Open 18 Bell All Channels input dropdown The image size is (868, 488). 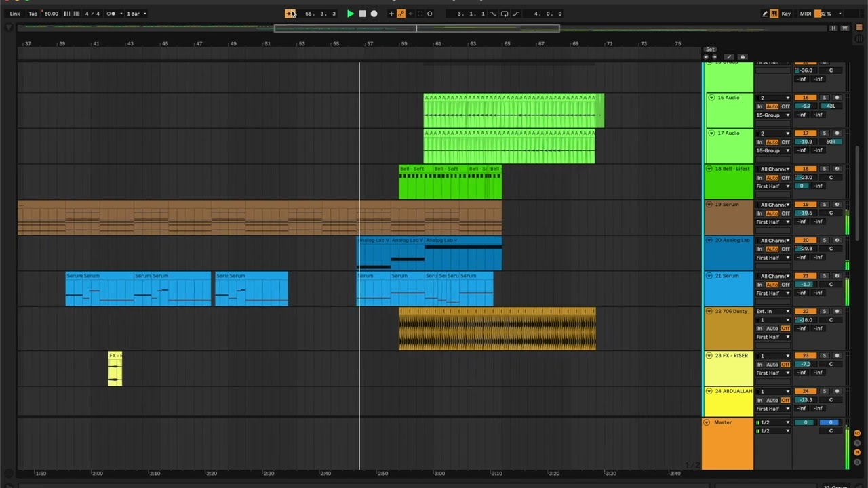pyautogui.click(x=773, y=169)
